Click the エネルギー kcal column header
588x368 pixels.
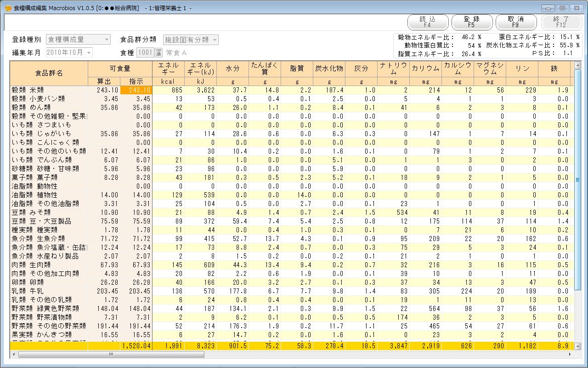point(168,69)
